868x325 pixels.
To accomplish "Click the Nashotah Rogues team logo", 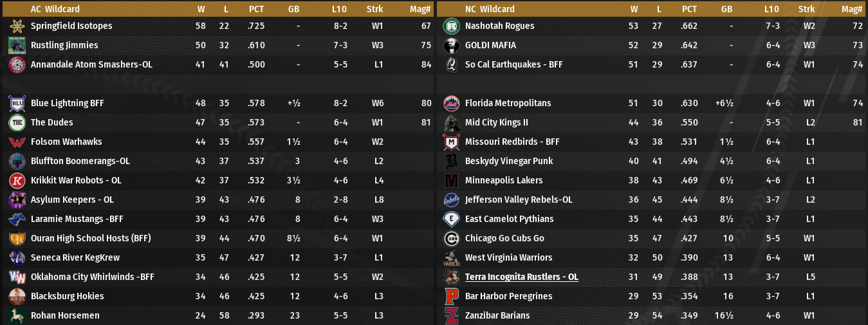I will pos(451,26).
